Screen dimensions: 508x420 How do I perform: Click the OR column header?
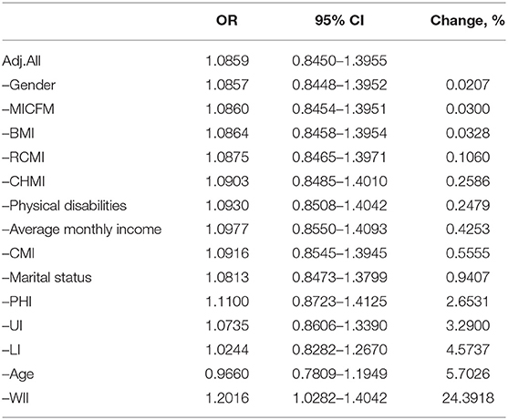tap(227, 21)
